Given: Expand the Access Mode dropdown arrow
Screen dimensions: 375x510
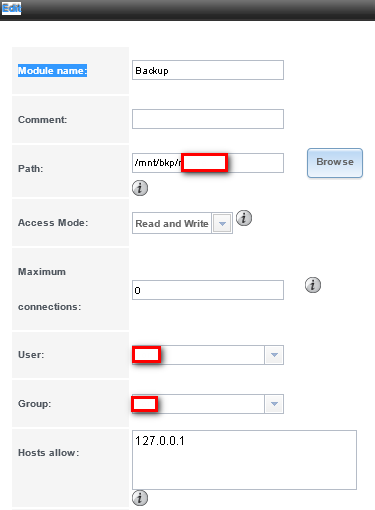Looking at the screenshot, I should [x=222, y=223].
